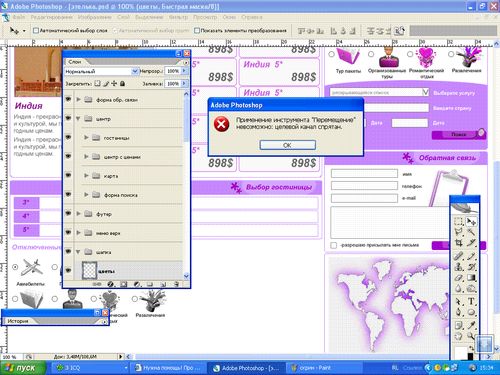Viewport: 500px width, 375px height.
Task: Toggle visibility of the 'футер' group
Action: [x=68, y=213]
